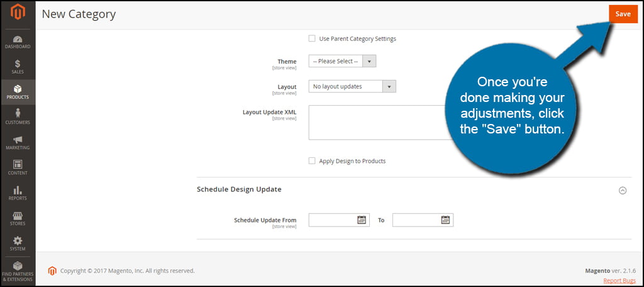Collapse the Schedule Design Update section
The height and width of the screenshot is (287, 644).
coord(623,190)
